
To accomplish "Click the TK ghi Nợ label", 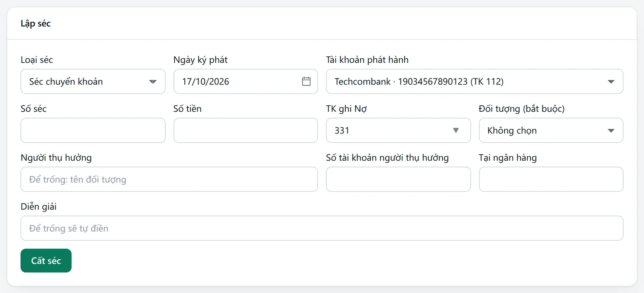I will (346, 109).
